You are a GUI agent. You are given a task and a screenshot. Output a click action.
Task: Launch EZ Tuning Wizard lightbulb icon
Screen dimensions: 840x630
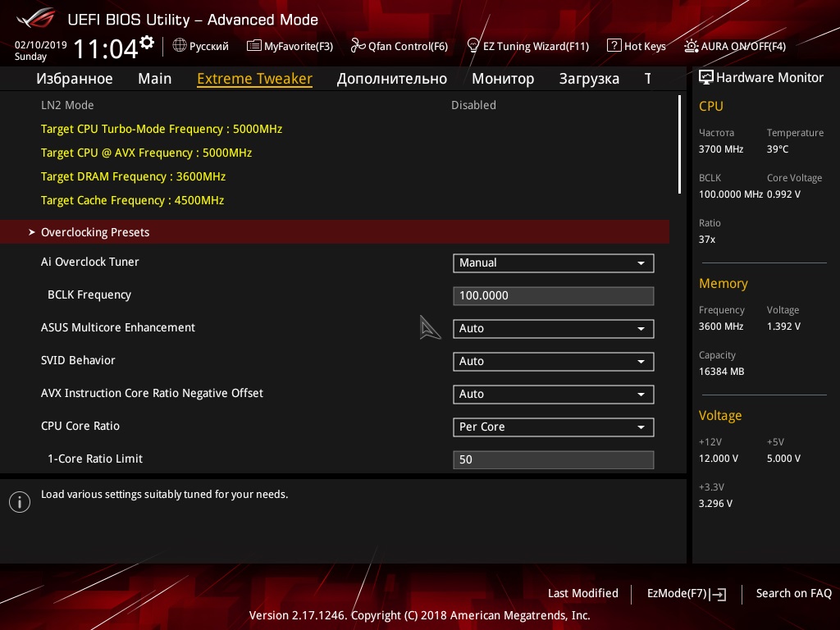click(473, 46)
